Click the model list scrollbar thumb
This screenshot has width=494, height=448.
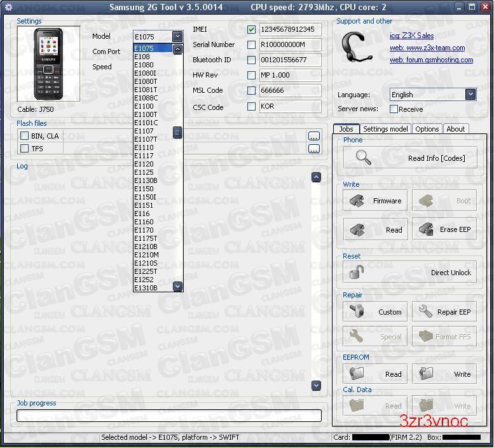(x=177, y=133)
